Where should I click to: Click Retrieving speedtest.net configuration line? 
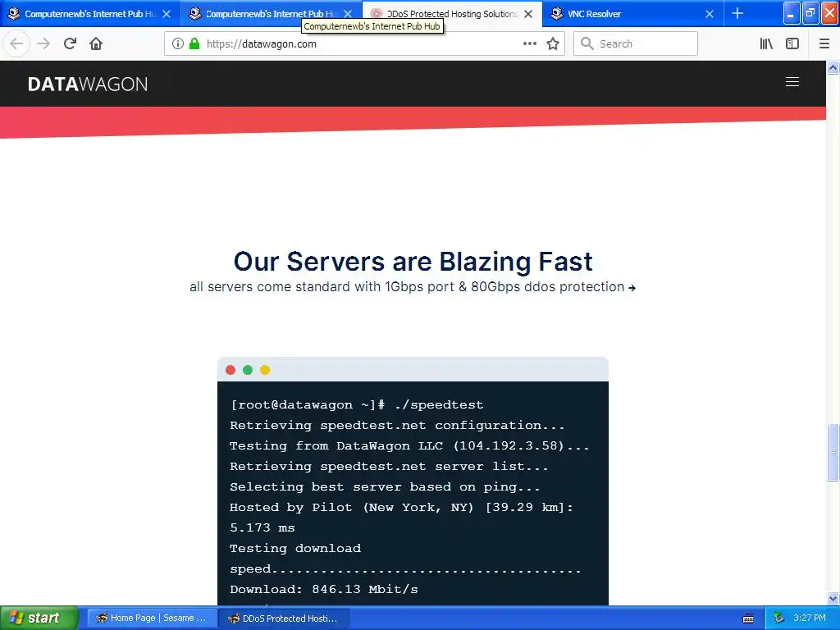397,426
